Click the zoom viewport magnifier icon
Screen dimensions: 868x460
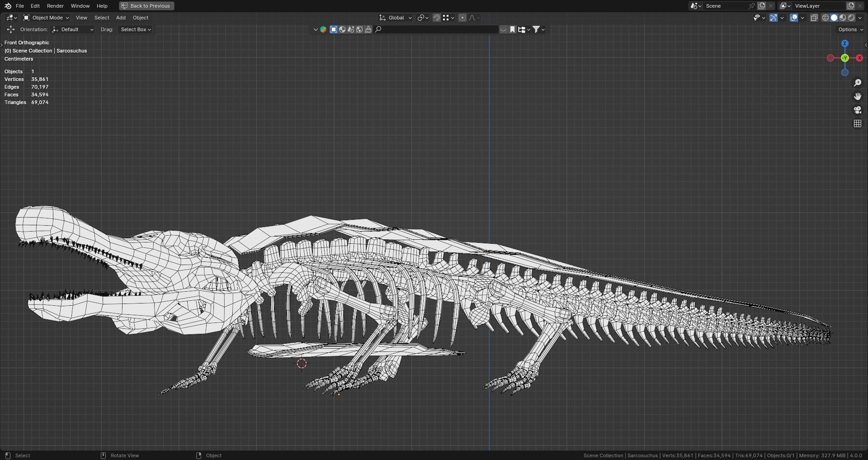857,83
